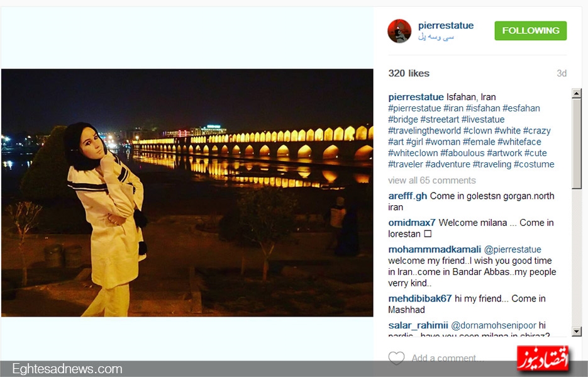Open arefff.gh commenter profile
This screenshot has width=588, height=377.
(x=408, y=196)
